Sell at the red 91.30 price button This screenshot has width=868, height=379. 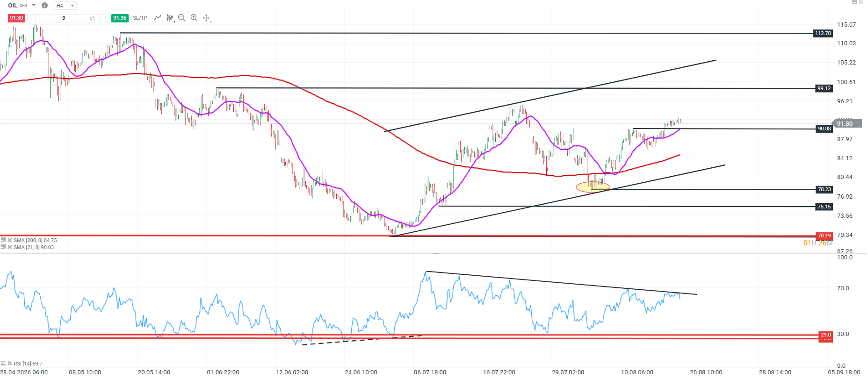[x=16, y=18]
